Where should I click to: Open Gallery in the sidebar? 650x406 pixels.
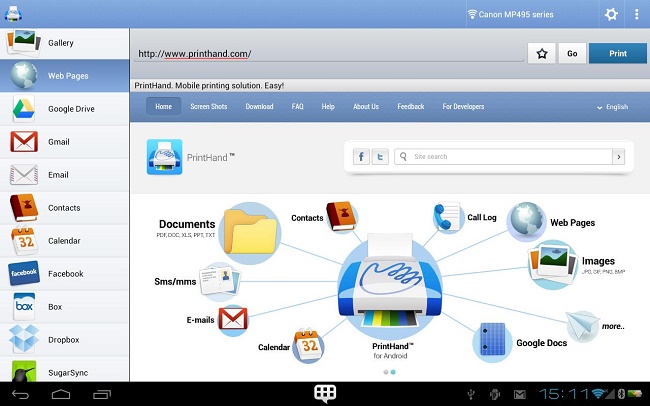click(x=65, y=43)
